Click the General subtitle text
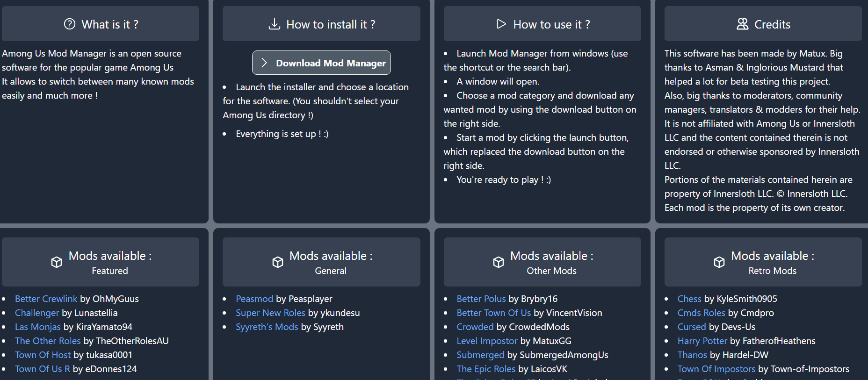Viewport: 868px width, 380px height. pos(331,271)
